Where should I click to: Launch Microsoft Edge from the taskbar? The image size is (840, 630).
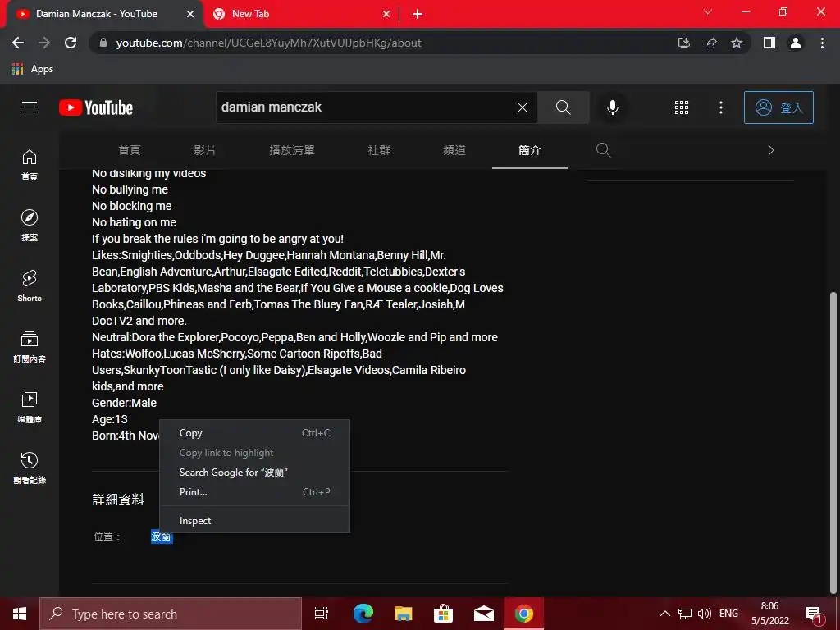[363, 614]
